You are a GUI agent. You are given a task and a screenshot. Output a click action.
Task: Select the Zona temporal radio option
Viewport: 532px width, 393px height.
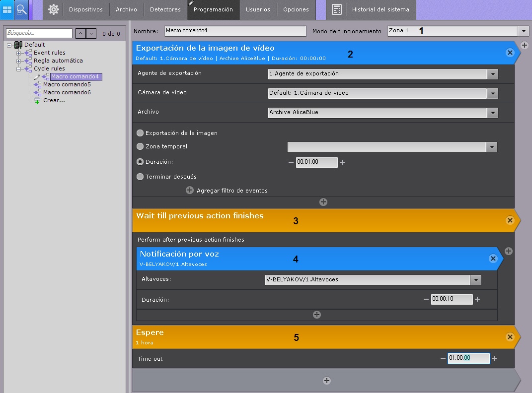click(x=140, y=147)
